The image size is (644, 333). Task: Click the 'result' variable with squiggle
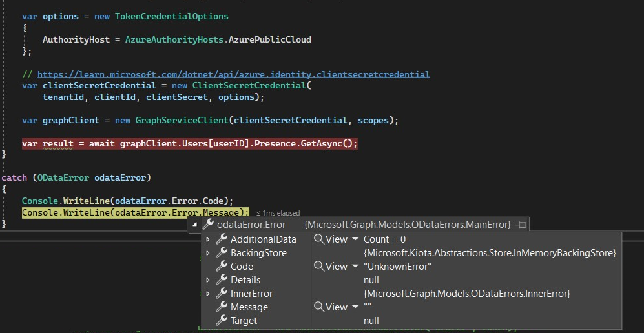58,144
